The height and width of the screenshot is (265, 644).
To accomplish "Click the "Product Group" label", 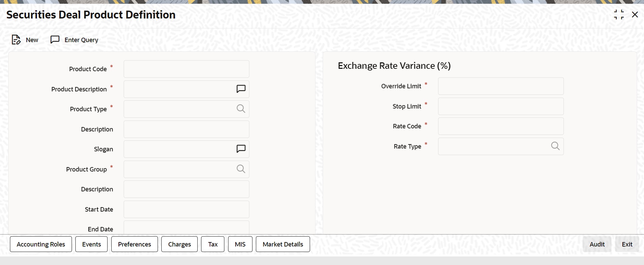I will pos(86,169).
